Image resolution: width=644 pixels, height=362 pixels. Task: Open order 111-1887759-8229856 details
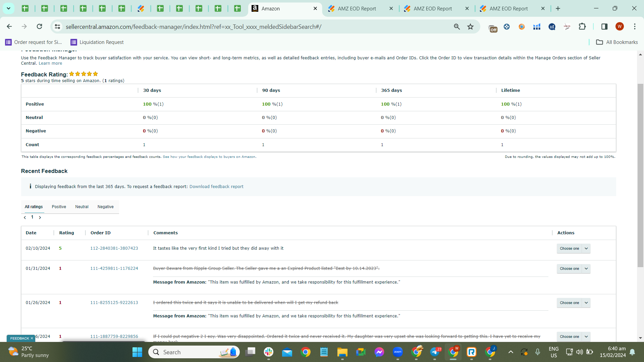(x=114, y=337)
